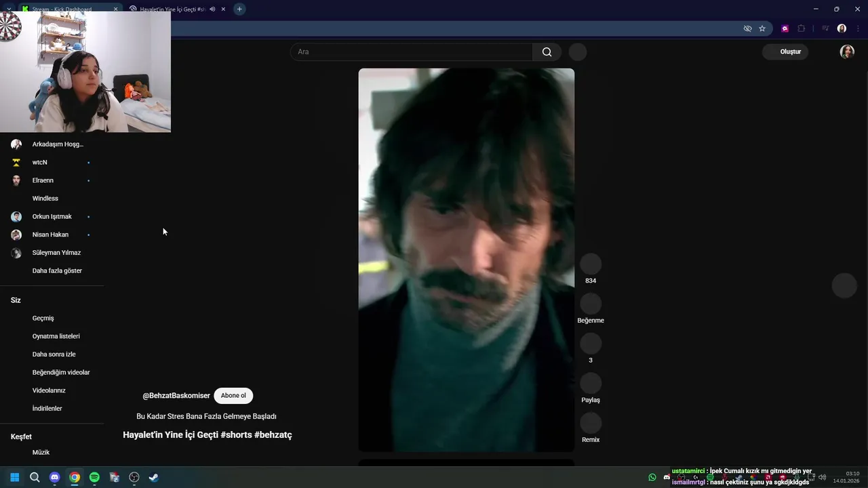Close the Kick Dashboard tab
868x488 pixels.
115,9
